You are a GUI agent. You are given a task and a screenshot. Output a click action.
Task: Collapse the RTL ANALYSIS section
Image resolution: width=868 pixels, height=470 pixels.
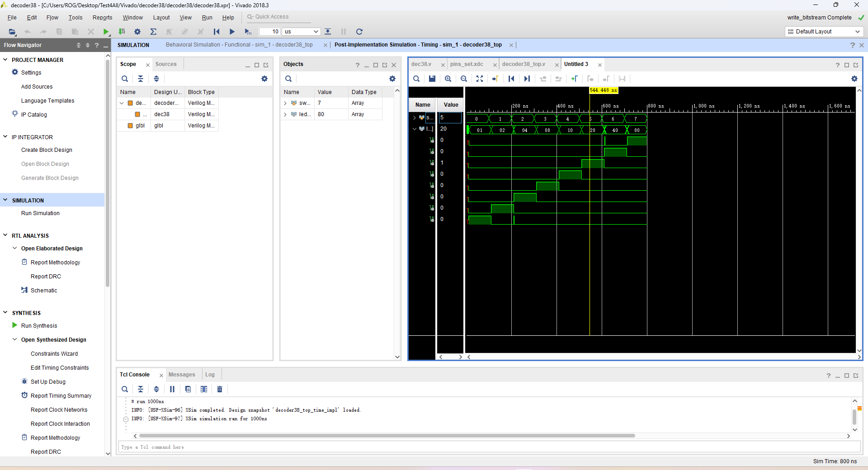pyautogui.click(x=5, y=235)
